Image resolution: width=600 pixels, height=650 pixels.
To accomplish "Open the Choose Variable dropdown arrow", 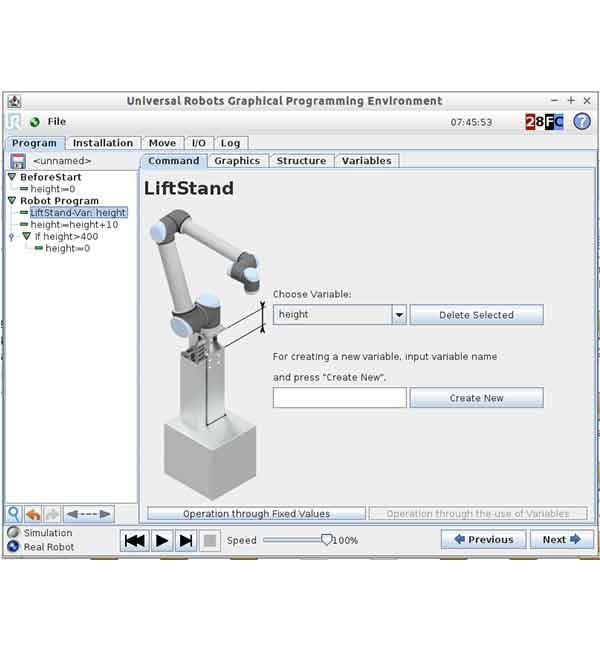I will pos(399,315).
